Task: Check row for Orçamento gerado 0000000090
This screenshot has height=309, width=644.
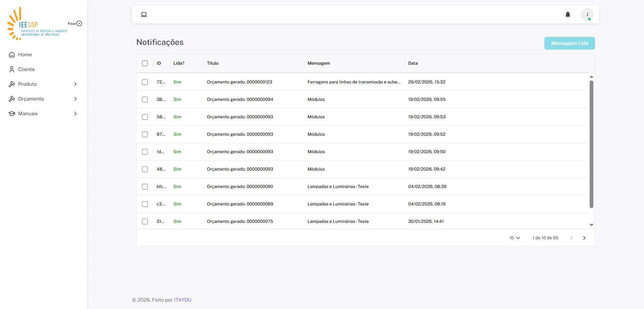Action: click(145, 187)
